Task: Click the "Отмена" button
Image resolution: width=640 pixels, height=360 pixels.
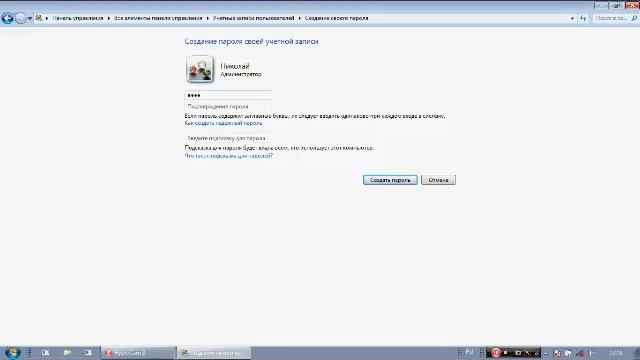Action: click(x=438, y=180)
